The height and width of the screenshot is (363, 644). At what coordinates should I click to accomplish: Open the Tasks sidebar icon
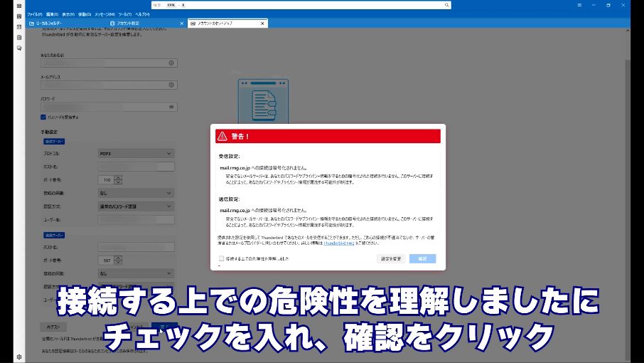[x=20, y=37]
